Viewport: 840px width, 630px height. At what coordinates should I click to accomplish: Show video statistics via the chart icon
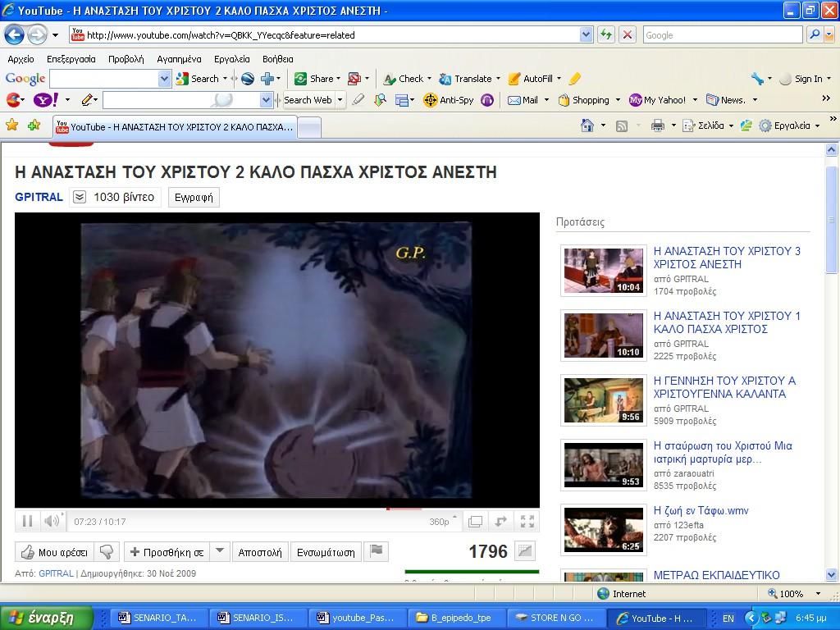pos(525,551)
